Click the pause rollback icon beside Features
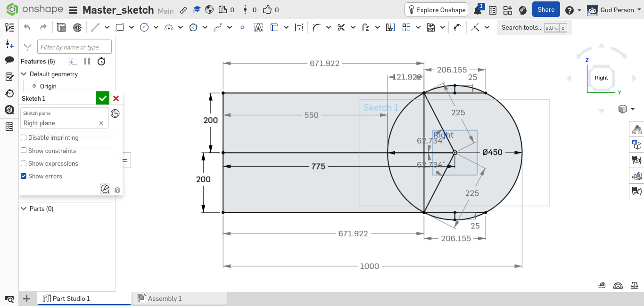 [x=87, y=61]
